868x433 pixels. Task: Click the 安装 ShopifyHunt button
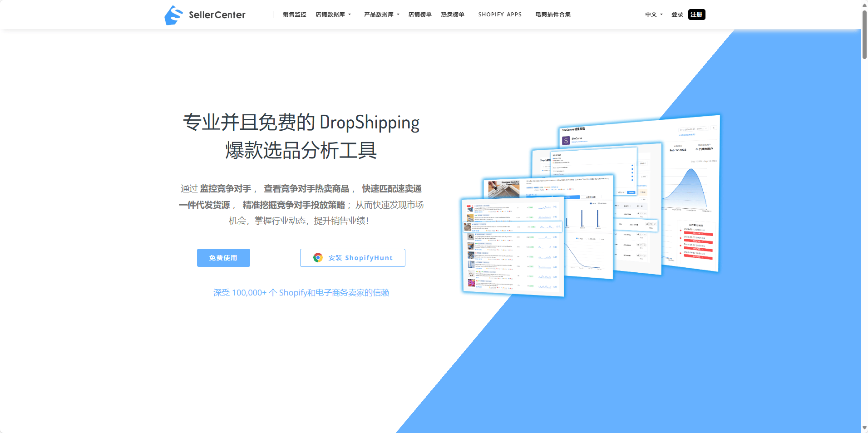pos(353,258)
